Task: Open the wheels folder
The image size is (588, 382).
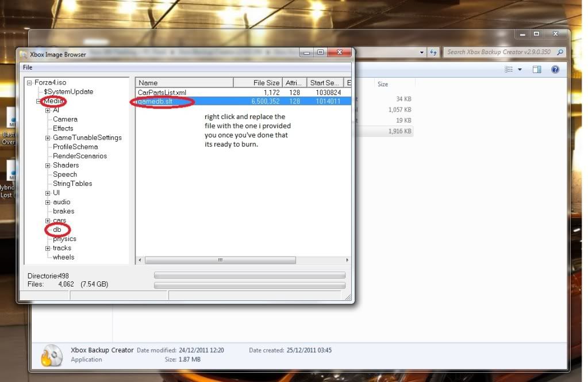Action: 64,257
